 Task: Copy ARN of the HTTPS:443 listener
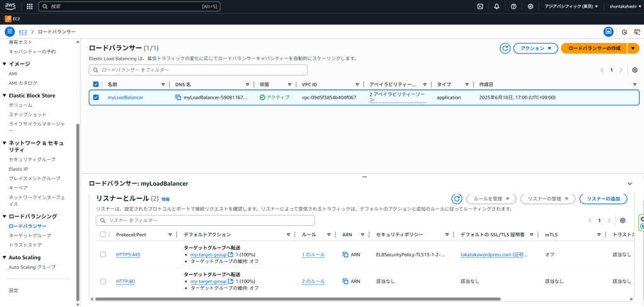(345, 254)
